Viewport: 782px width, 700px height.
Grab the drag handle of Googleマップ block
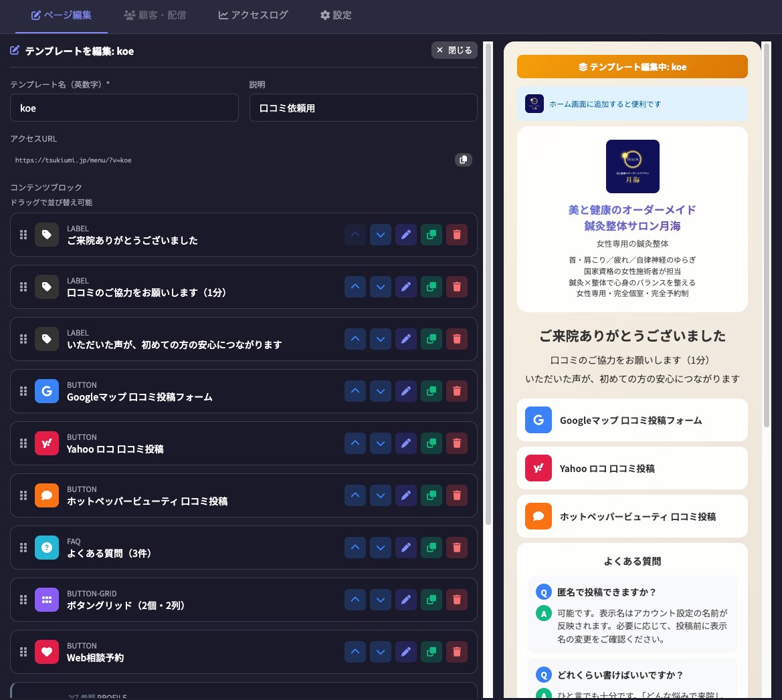click(23, 391)
